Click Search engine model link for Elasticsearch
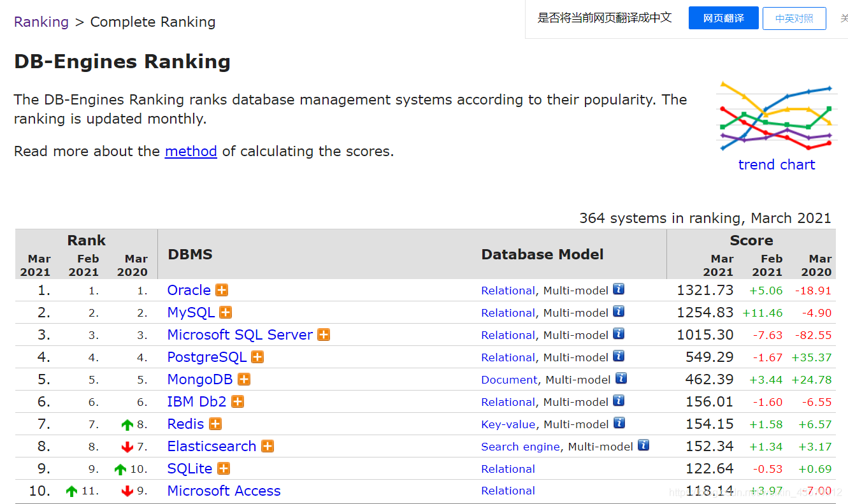This screenshot has height=504, width=848. pos(521,447)
